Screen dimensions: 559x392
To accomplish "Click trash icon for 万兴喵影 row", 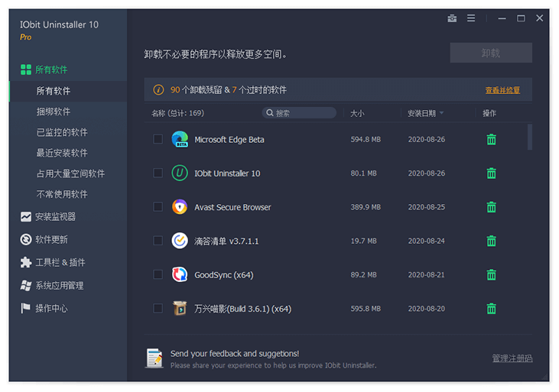I will (x=491, y=309).
